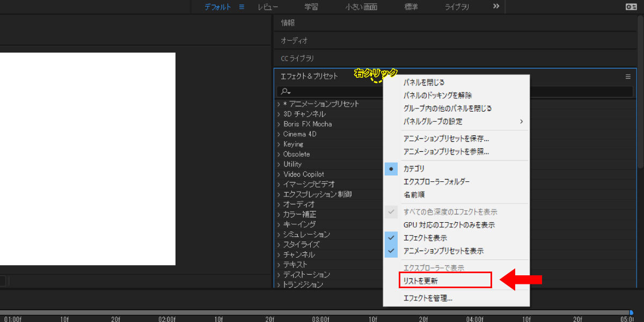This screenshot has width=644, height=322.
Task: Switch to the デフォルト workspace
Action: 218,7
